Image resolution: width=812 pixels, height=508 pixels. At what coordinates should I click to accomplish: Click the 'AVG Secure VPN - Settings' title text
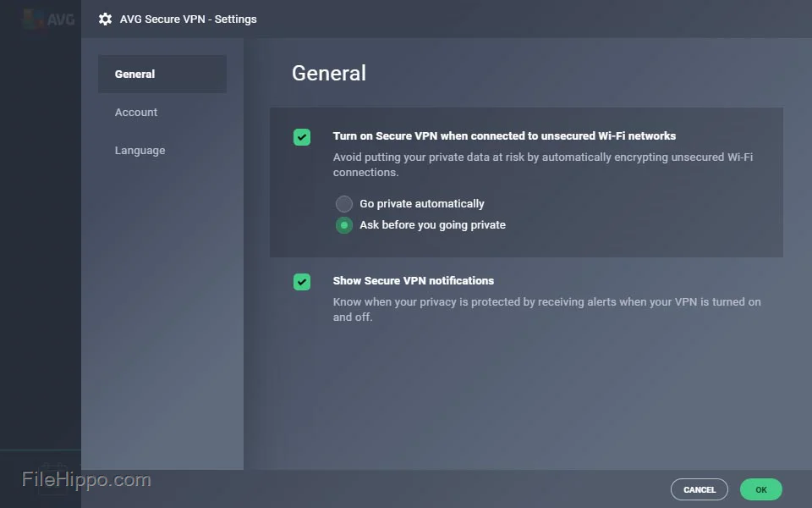click(188, 19)
